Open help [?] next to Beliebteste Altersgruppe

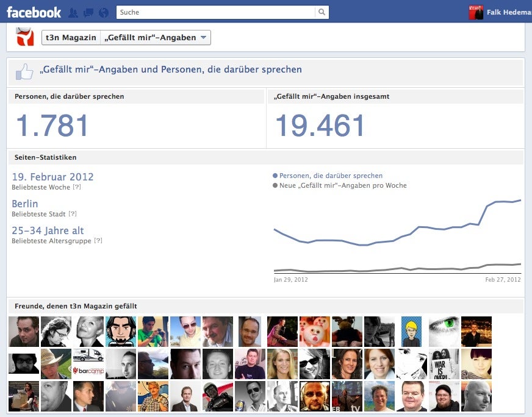tap(98, 240)
